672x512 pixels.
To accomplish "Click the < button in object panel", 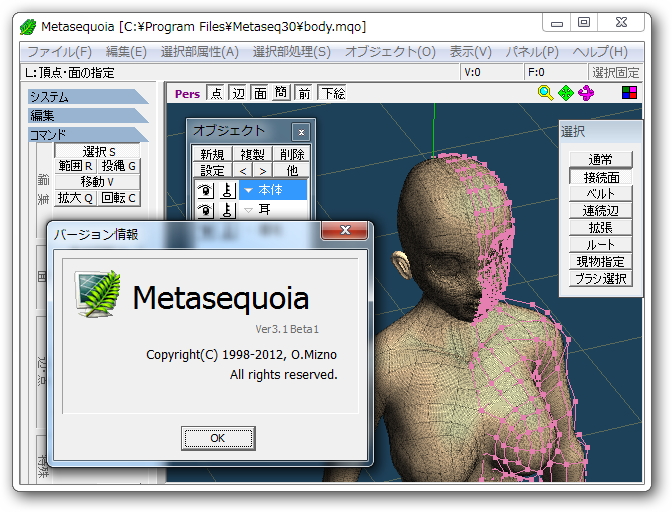I will click(243, 171).
